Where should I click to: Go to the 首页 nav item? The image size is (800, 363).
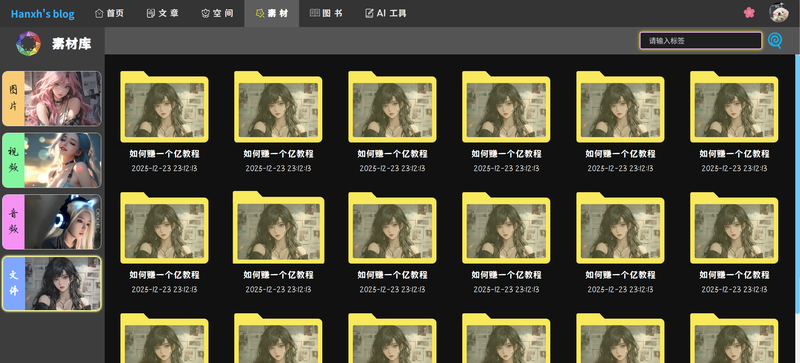tap(109, 13)
